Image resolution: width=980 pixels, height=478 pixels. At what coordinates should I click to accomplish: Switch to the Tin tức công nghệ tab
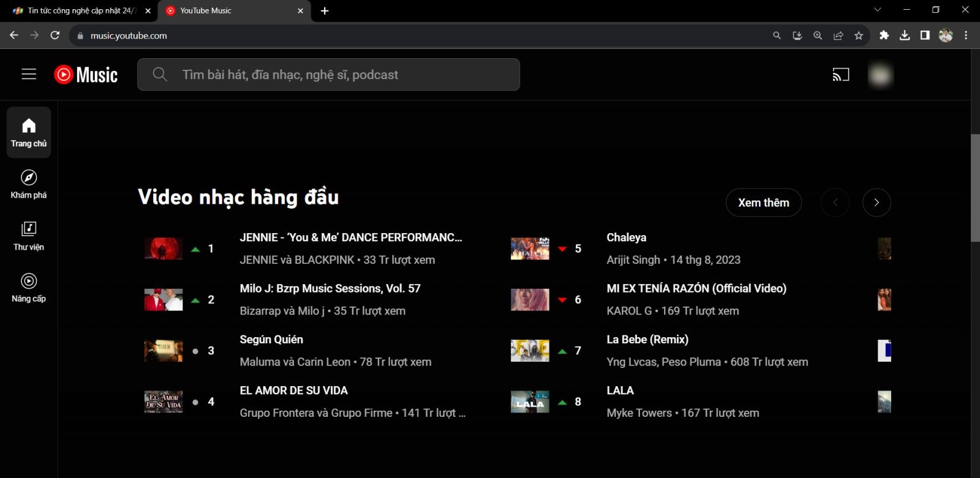[x=80, y=10]
